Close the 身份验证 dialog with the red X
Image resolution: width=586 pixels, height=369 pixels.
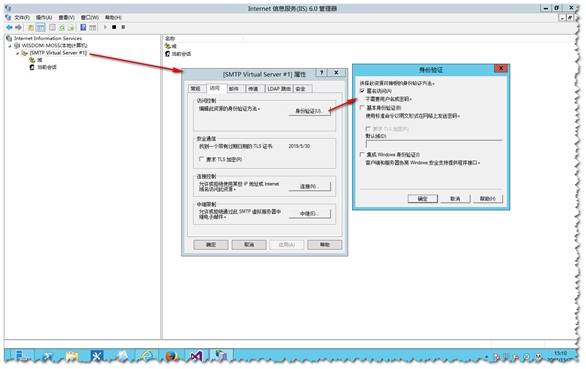coord(501,68)
